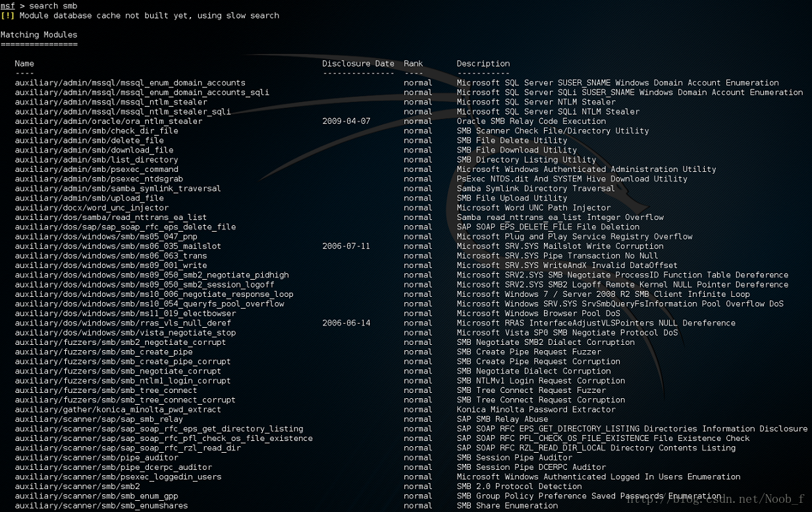The width and height of the screenshot is (812, 512).
Task: Select sap_soap_rfc_pfl_check_os_file_existence module name
Action: [164, 438]
